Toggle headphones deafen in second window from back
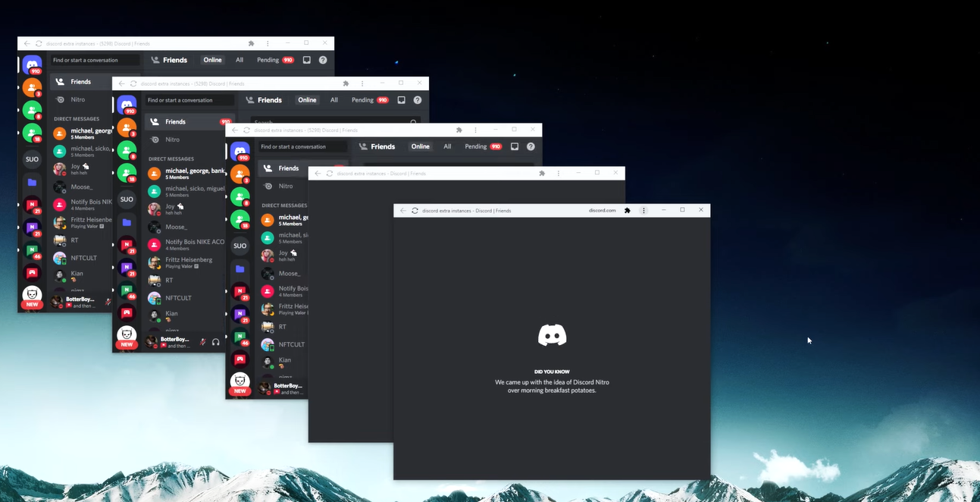This screenshot has width=980, height=502. point(216,342)
